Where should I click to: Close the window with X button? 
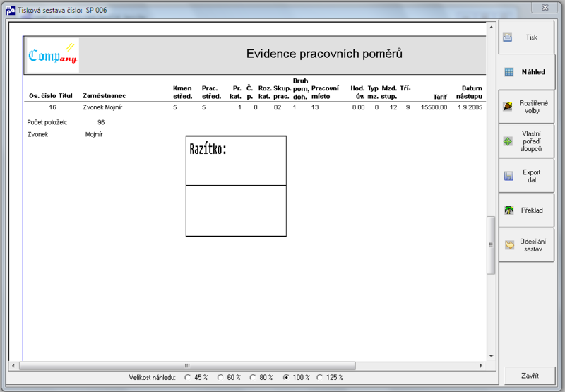coord(545,8)
